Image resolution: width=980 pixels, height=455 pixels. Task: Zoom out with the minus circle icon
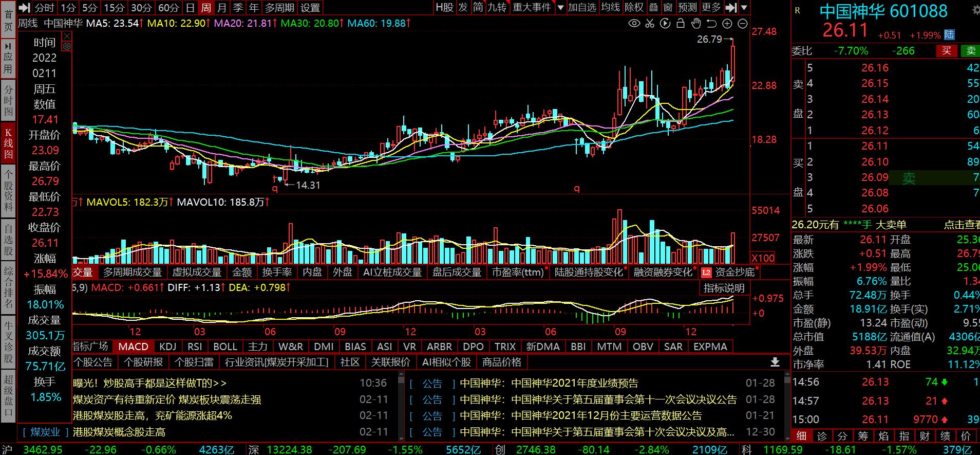point(743,23)
